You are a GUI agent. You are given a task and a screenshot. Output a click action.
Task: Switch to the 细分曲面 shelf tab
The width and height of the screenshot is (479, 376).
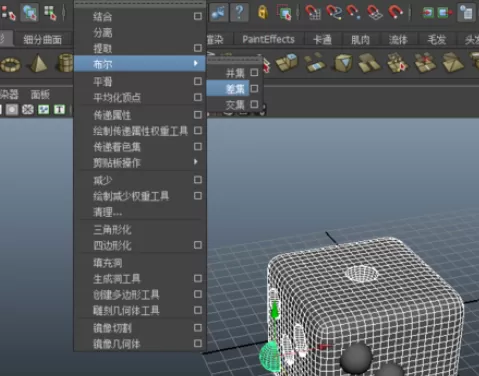[43, 40]
